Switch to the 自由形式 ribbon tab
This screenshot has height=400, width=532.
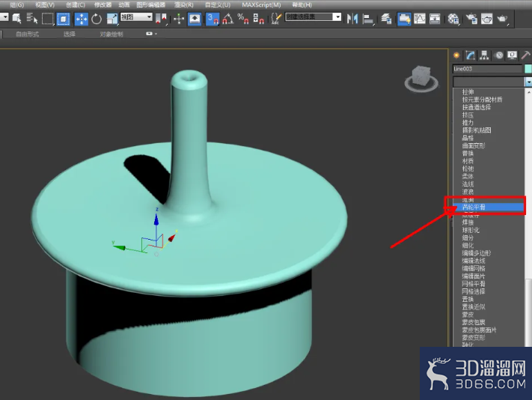pyautogui.click(x=27, y=34)
